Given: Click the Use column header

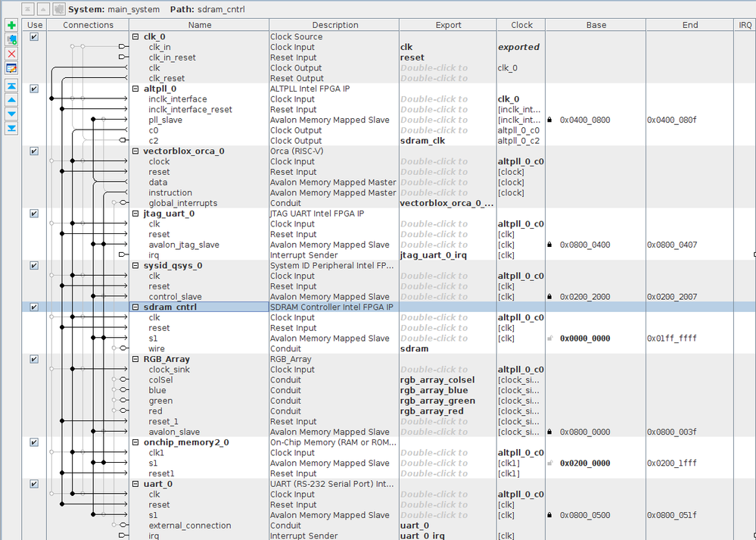Looking at the screenshot, I should [35, 25].
